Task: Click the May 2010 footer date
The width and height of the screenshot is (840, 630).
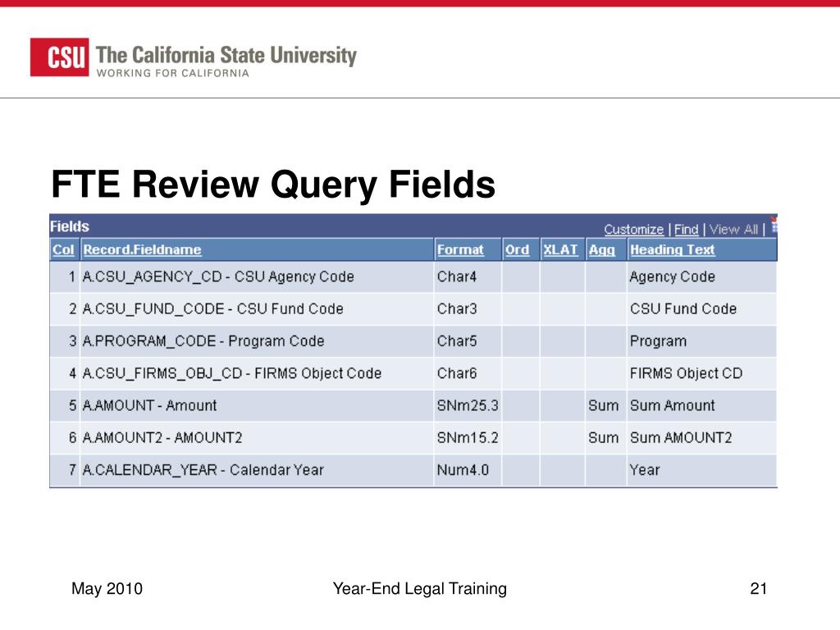Action: [x=107, y=588]
